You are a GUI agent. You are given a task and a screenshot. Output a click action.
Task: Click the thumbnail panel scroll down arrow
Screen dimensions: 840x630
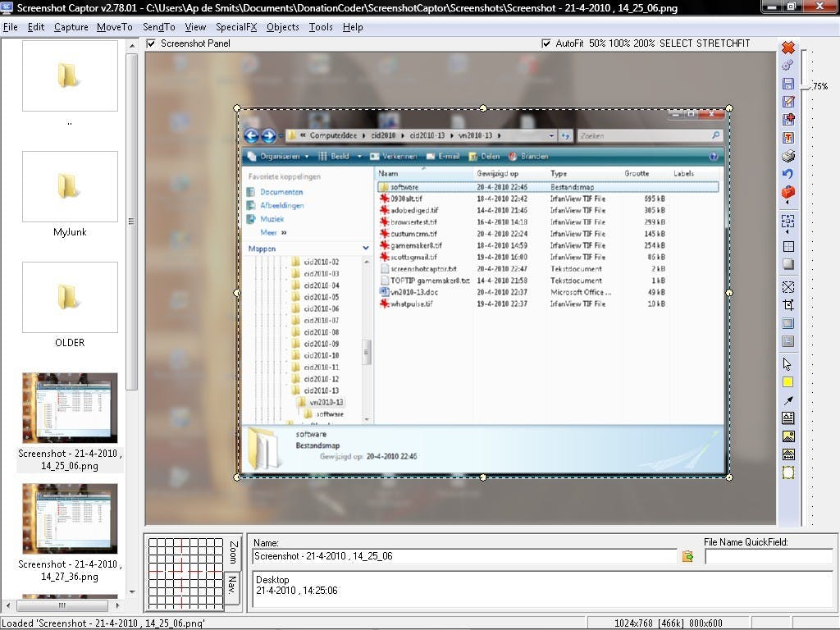click(132, 592)
